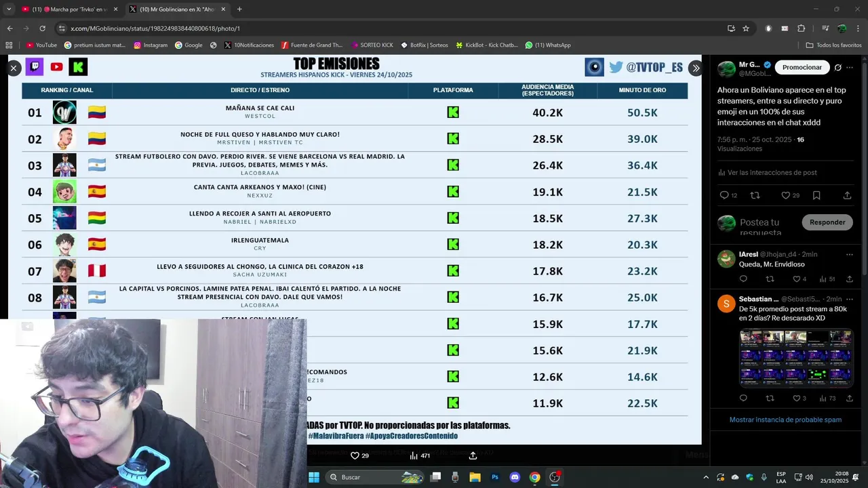
Task: Open the Windows Start menu
Action: point(314,477)
